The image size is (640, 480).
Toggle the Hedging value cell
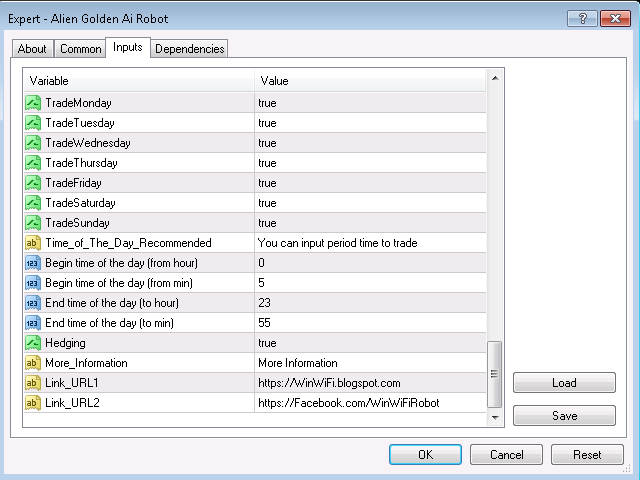coord(370,343)
